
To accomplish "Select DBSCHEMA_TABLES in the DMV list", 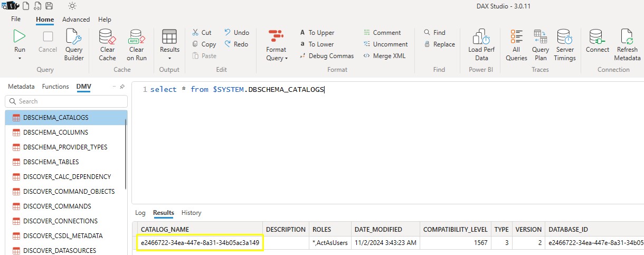I will (51, 162).
